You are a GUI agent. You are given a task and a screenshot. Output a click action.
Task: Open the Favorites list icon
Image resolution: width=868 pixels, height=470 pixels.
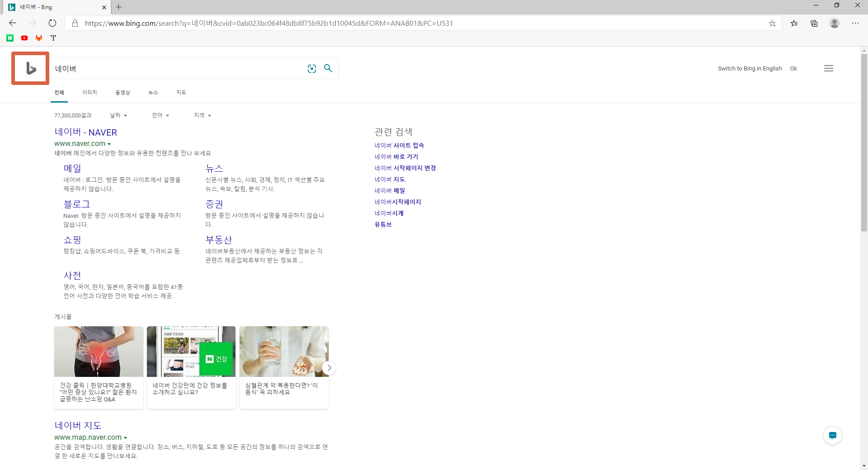click(794, 23)
